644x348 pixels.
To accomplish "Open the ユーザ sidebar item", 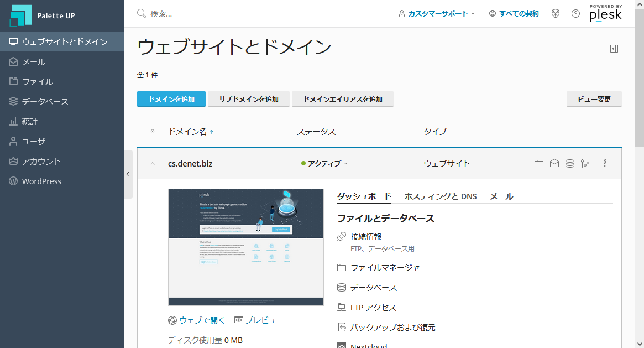I will pos(61,141).
